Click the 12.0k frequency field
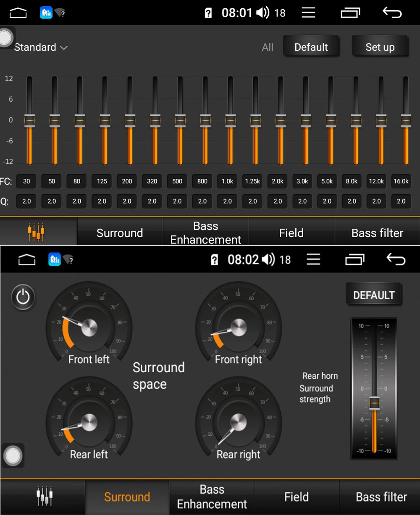The image size is (420, 515). (x=376, y=181)
